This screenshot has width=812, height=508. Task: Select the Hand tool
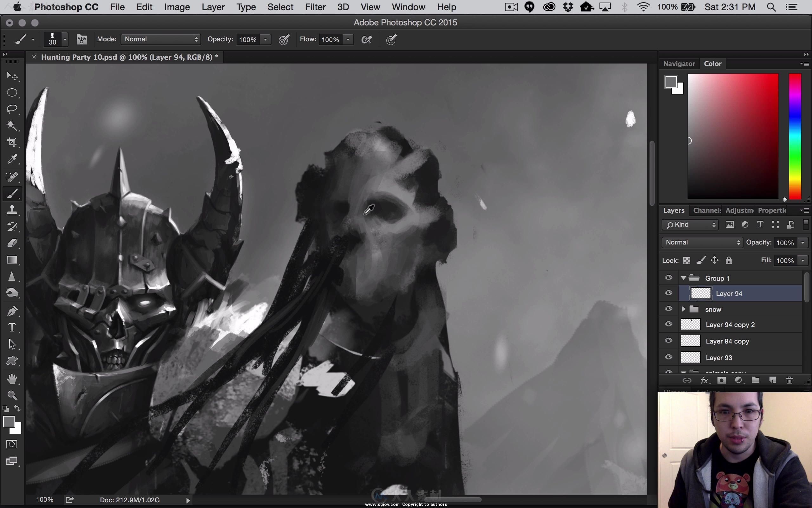click(12, 379)
